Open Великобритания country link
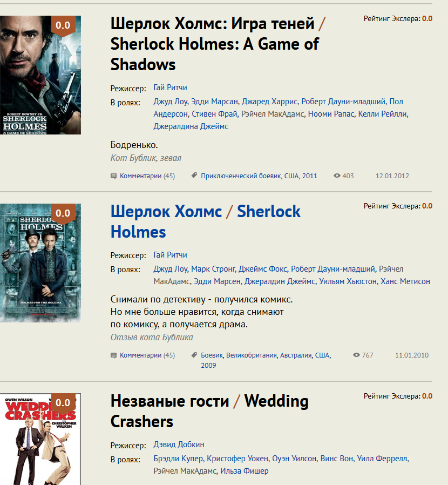 pos(252,355)
